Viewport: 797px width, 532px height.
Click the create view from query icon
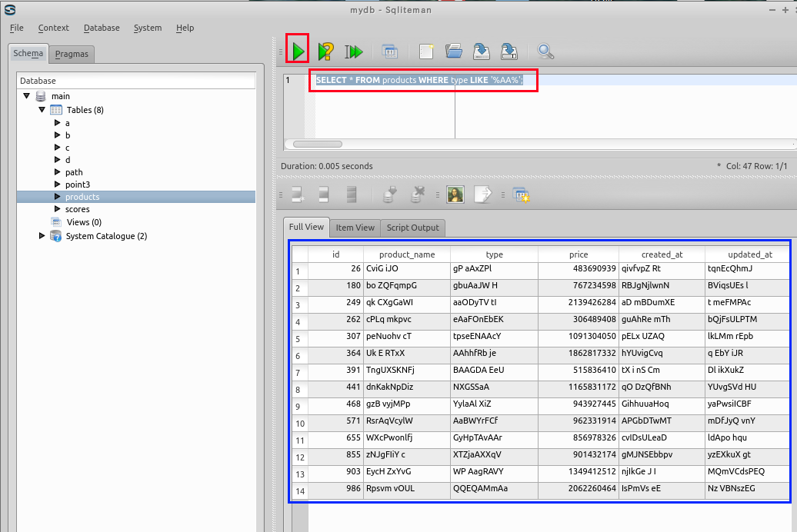[389, 52]
